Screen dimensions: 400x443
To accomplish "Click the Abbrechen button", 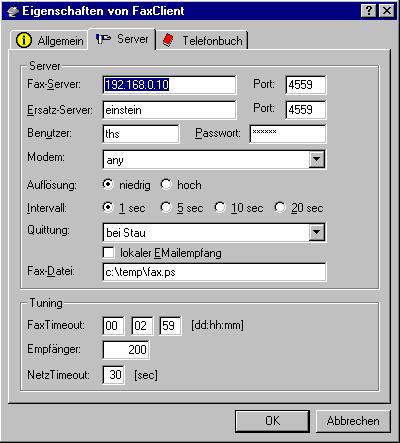I will 353,421.
